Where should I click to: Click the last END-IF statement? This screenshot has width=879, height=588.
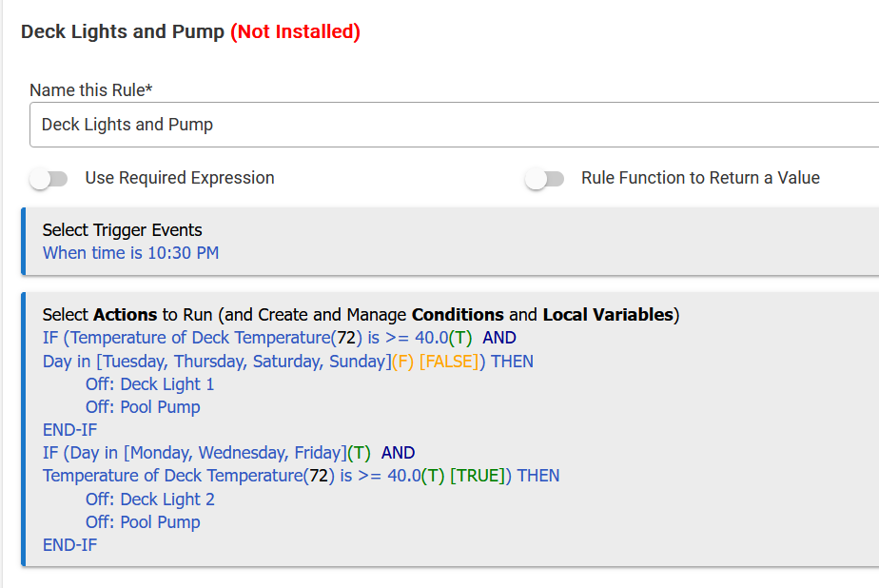pyautogui.click(x=69, y=545)
